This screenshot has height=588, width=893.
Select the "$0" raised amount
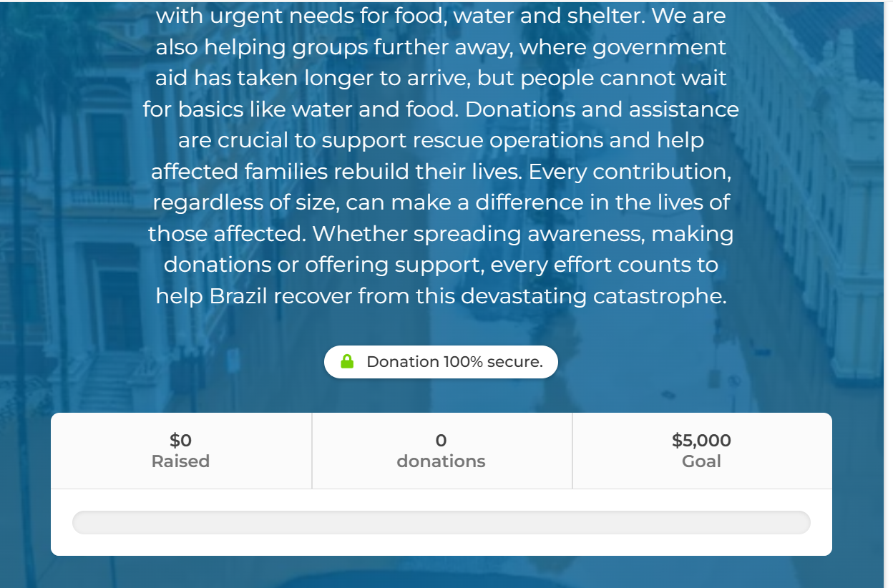[180, 440]
